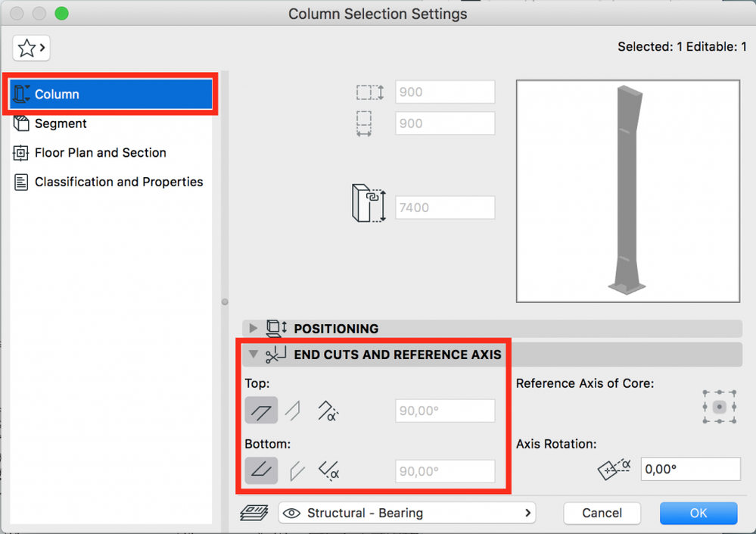756x534 pixels.
Task: Click the 3D column preview
Action: tap(628, 191)
